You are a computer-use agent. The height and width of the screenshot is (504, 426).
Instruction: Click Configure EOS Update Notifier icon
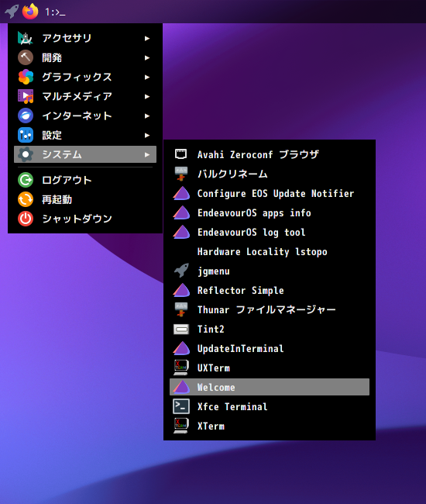(181, 193)
